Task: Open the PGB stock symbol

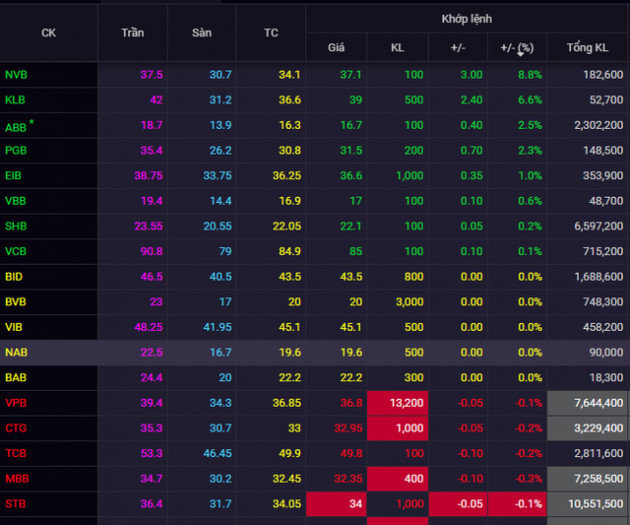Action: (16, 150)
